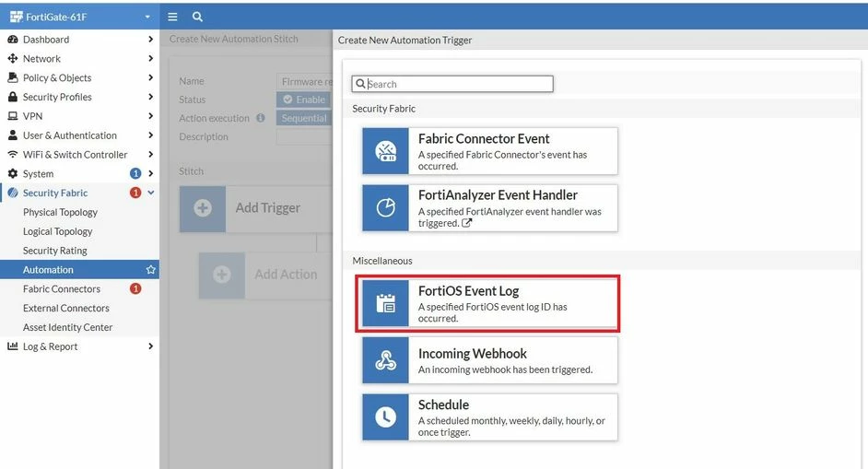Click the stitch Name input field

click(304, 81)
